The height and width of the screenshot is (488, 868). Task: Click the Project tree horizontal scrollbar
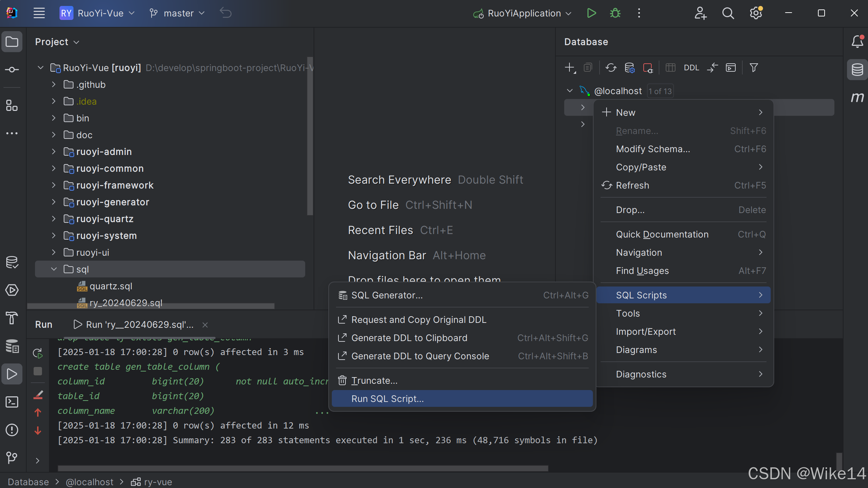point(151,306)
